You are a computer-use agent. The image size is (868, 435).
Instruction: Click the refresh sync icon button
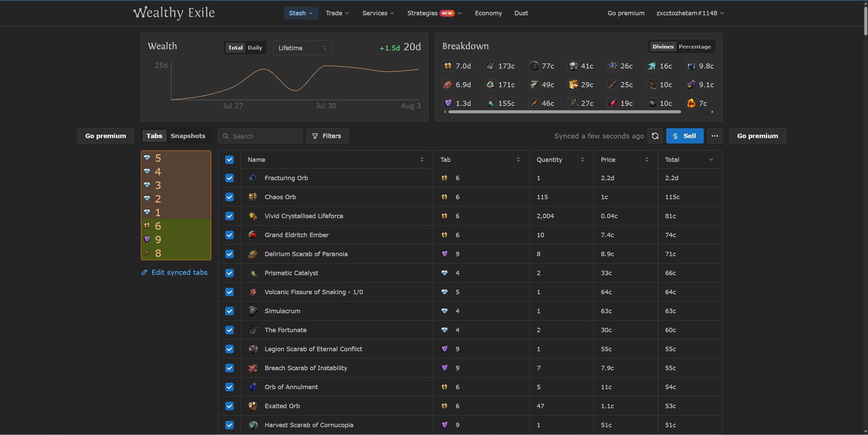[655, 136]
